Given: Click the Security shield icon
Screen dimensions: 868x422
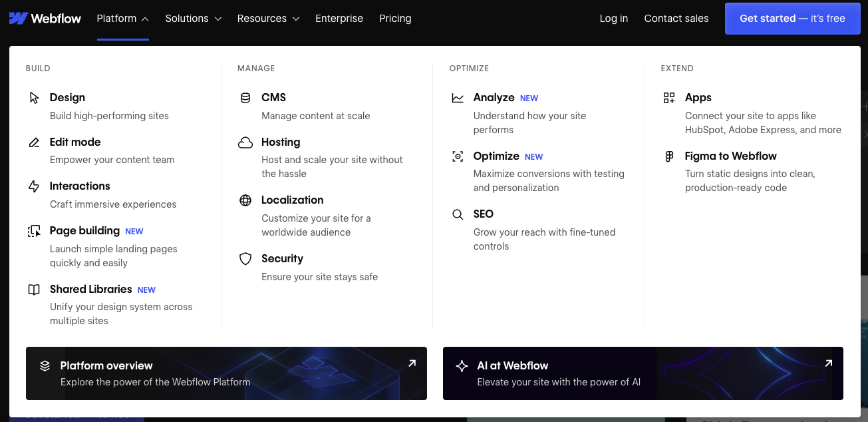Looking at the screenshot, I should (x=245, y=259).
